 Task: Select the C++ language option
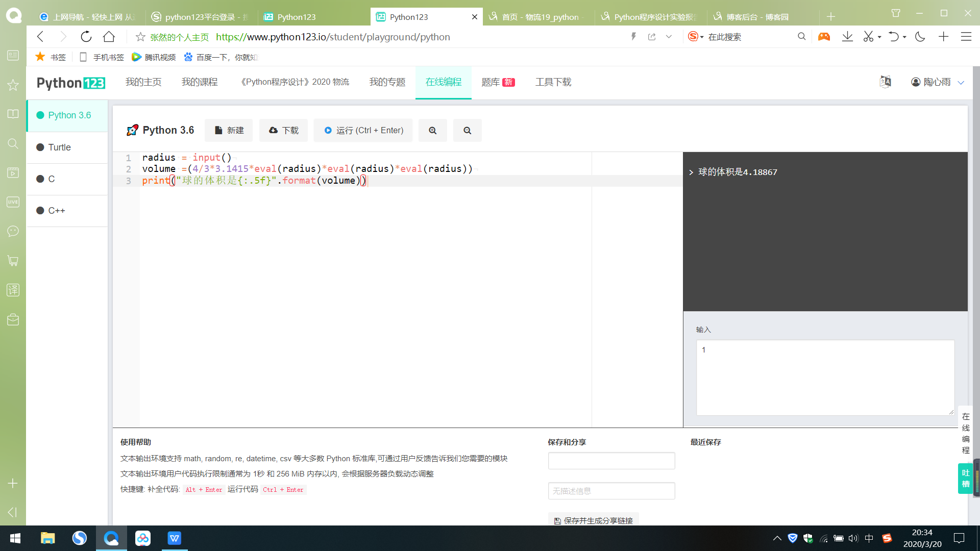tap(56, 211)
